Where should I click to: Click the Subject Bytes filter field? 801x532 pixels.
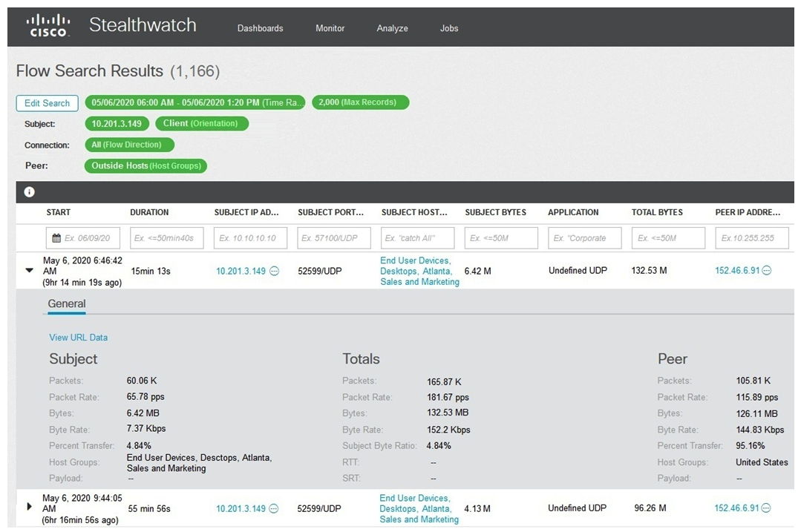point(501,238)
